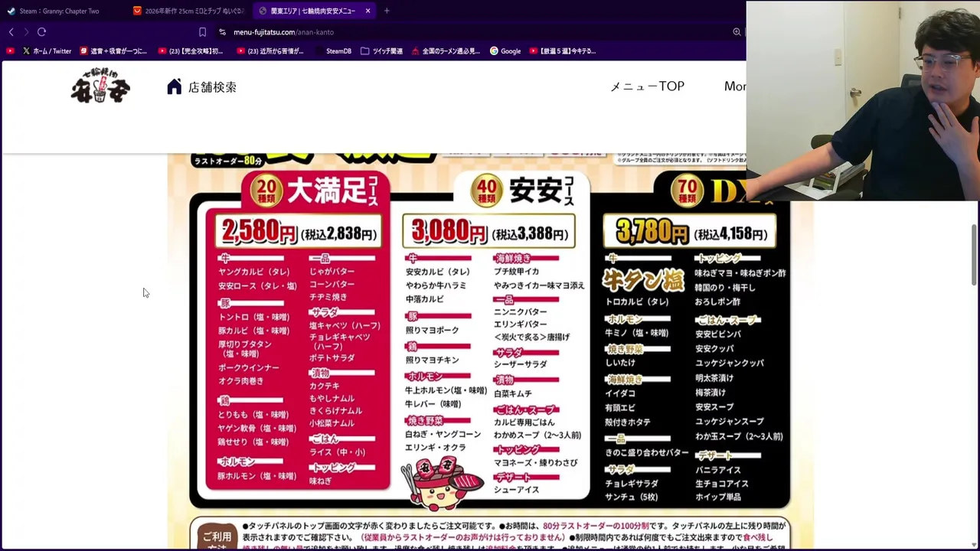Viewport: 980px width, 551px height.
Task: Click じゃがバター menu item
Action: 332,272
